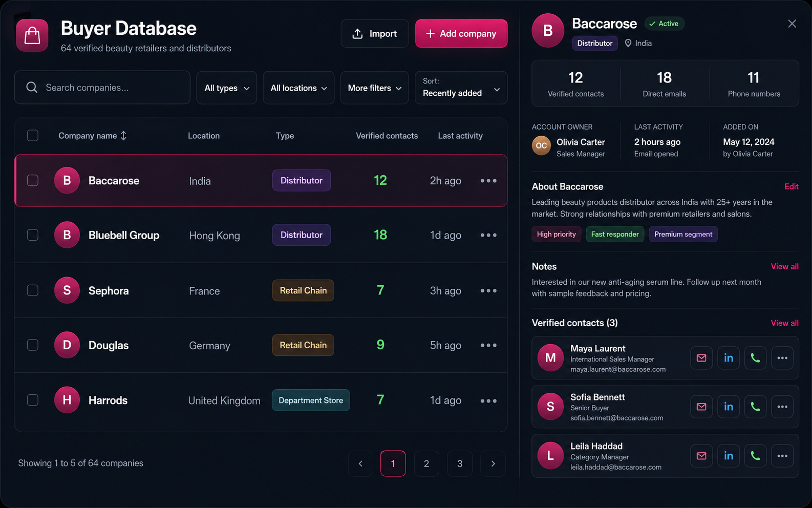Open Maya Laurent's LinkedIn profile icon
The height and width of the screenshot is (508, 812).
(x=729, y=358)
